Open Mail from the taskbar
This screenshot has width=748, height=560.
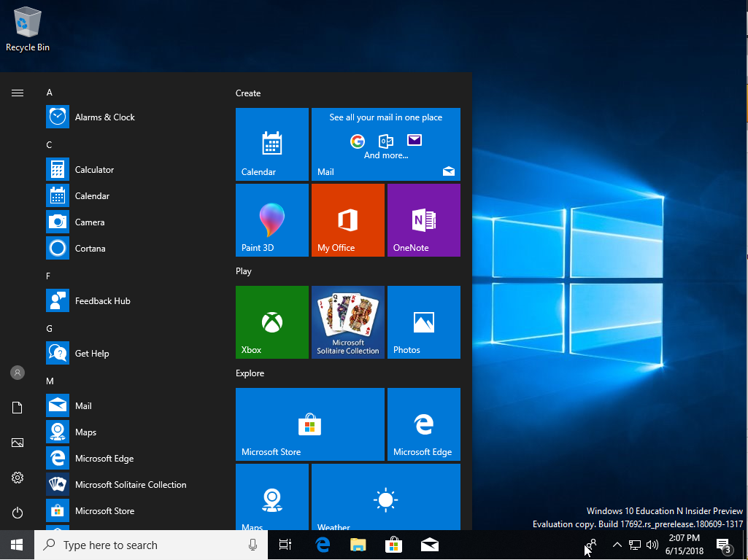pyautogui.click(x=429, y=545)
